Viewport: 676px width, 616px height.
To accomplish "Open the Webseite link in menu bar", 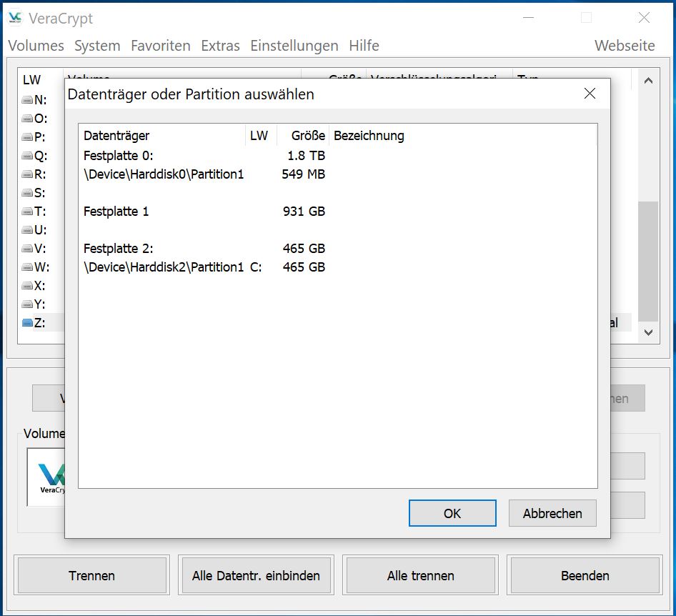I will (x=625, y=46).
